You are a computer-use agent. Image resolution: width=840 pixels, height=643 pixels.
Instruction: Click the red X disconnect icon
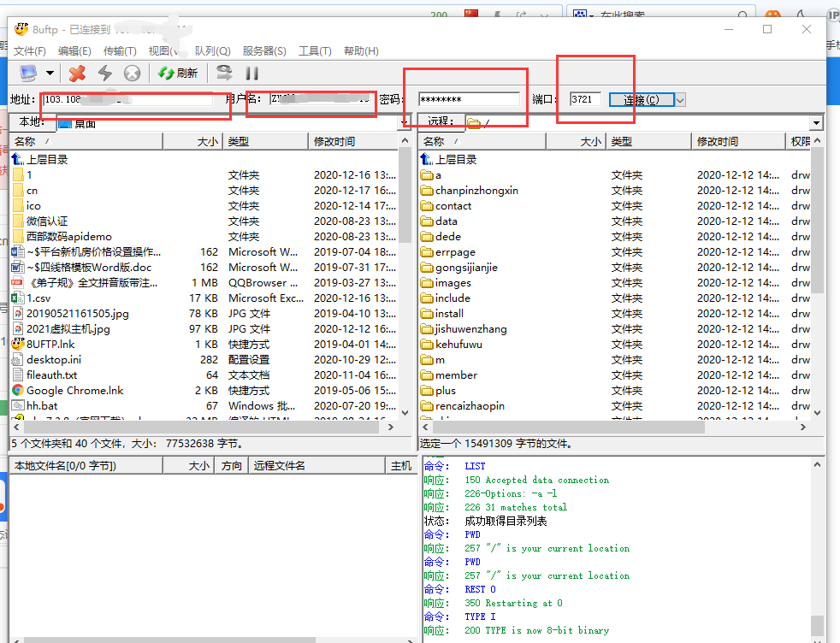click(x=78, y=74)
